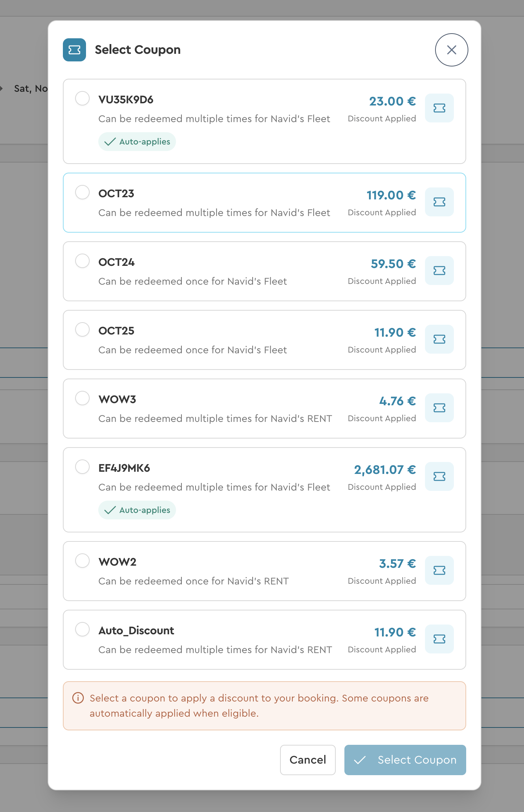Click the ticket icon on OCT25 row
The image size is (524, 812).
pos(439,339)
